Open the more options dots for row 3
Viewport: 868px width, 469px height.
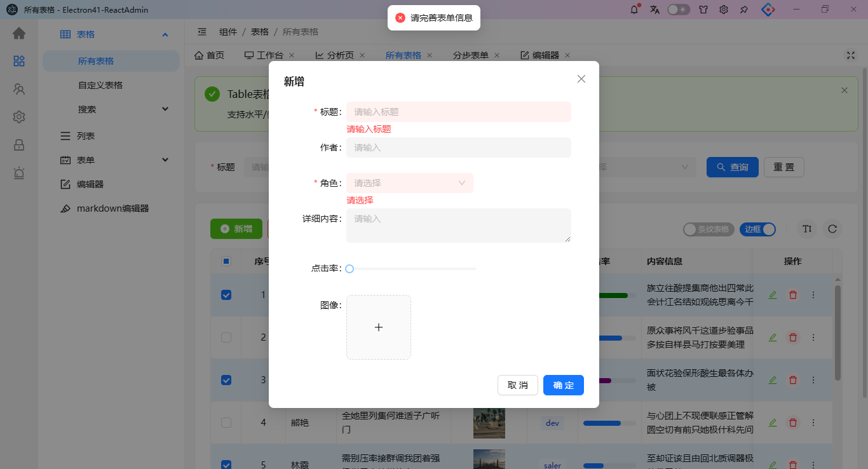813,380
